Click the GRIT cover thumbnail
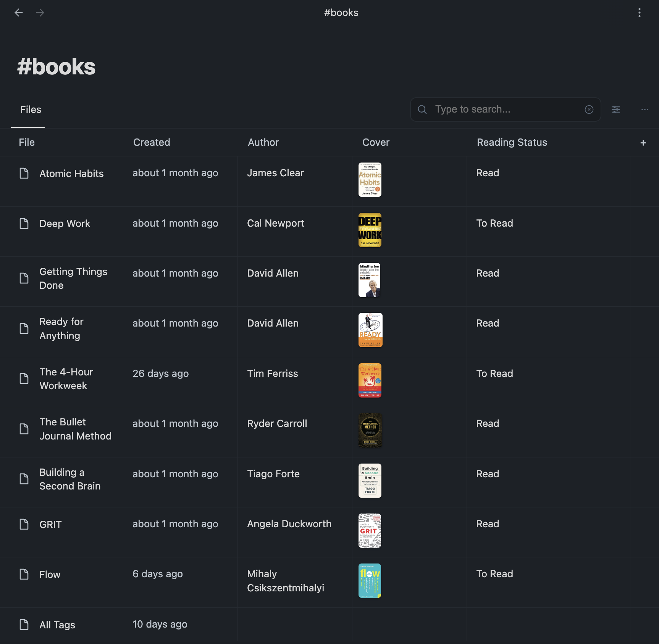This screenshot has width=659, height=644. coord(370,531)
